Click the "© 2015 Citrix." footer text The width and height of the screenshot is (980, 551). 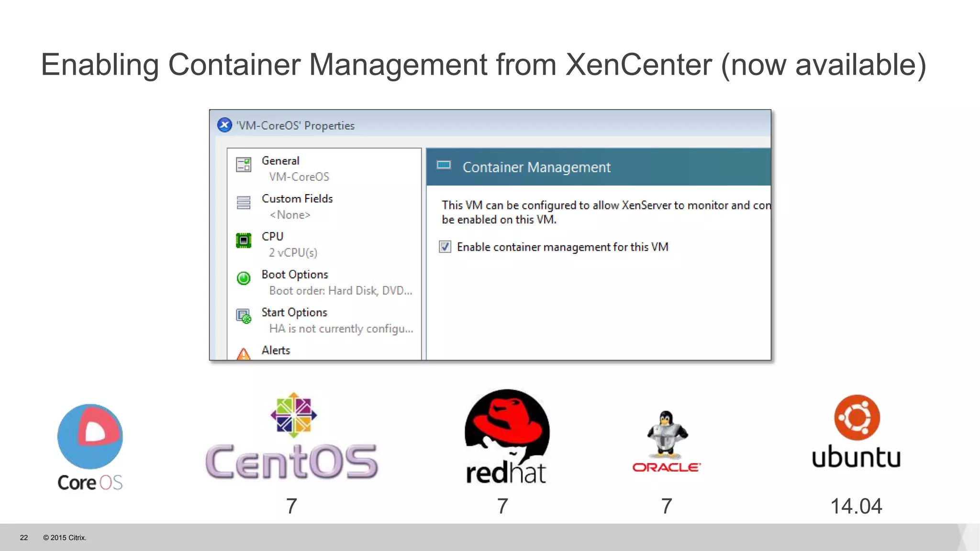pyautogui.click(x=65, y=538)
